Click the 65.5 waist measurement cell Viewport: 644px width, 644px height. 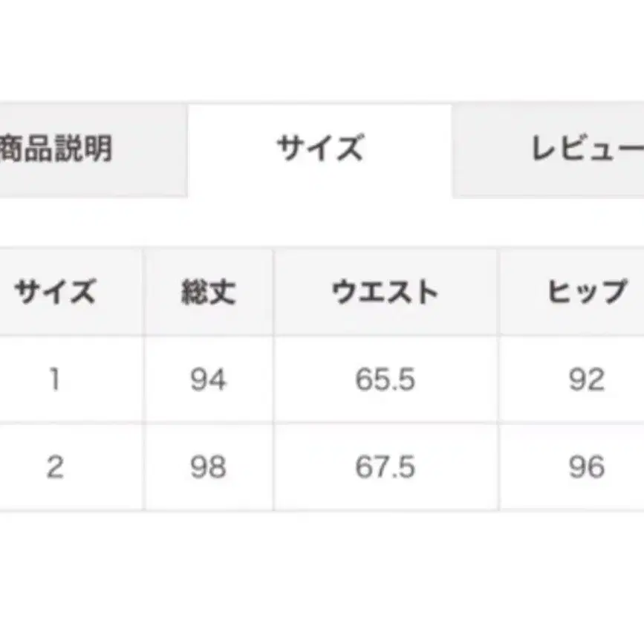point(386,380)
